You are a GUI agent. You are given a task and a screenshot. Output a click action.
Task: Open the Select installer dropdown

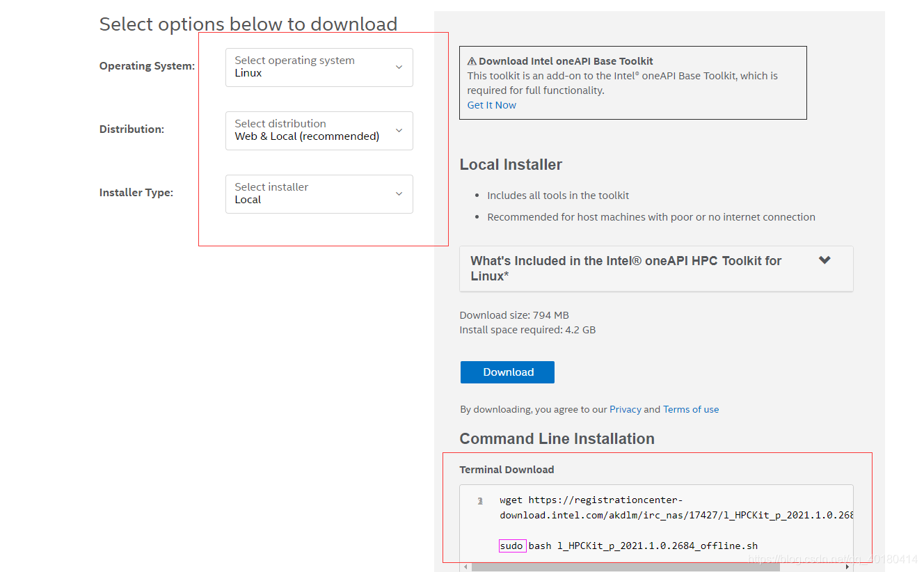pyautogui.click(x=319, y=193)
